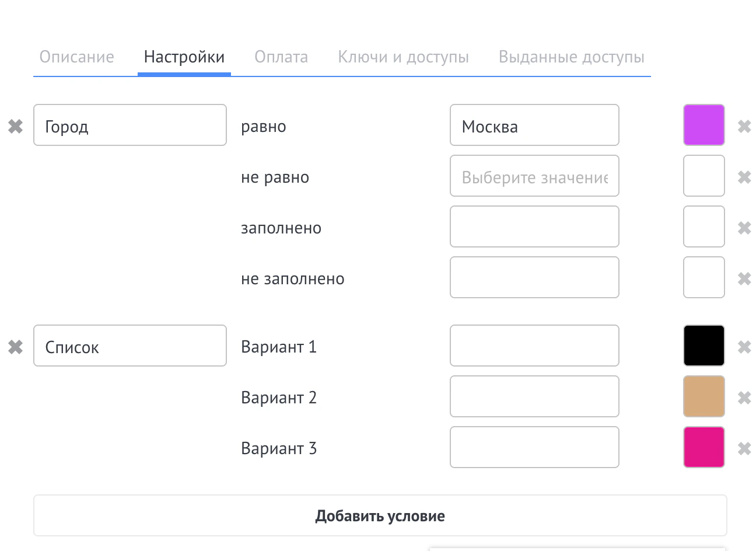The image size is (756, 551).
Task: Focus the value field for Вариант 1
Action: [534, 346]
